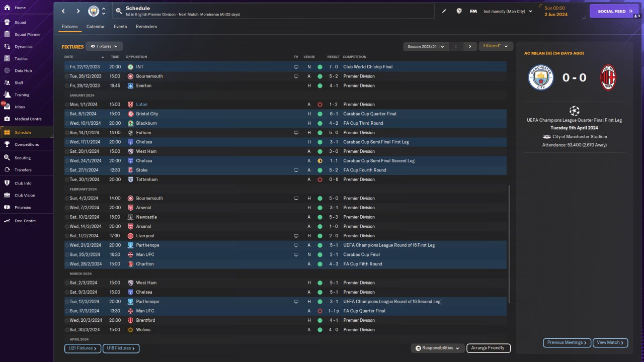Click the 7 - 0 result against INT
Viewport: 644px width, 362px height.
tap(334, 67)
